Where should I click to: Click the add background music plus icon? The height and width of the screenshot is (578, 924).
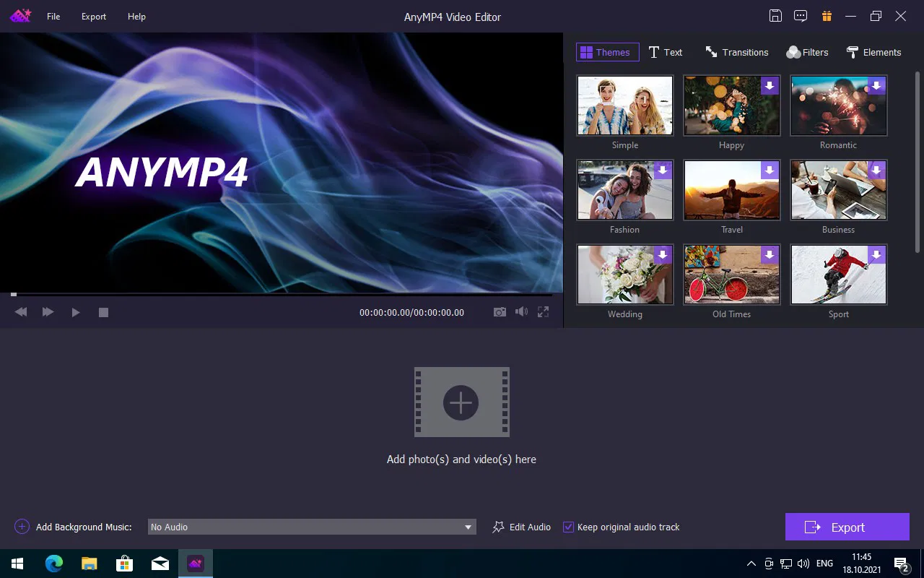[22, 527]
